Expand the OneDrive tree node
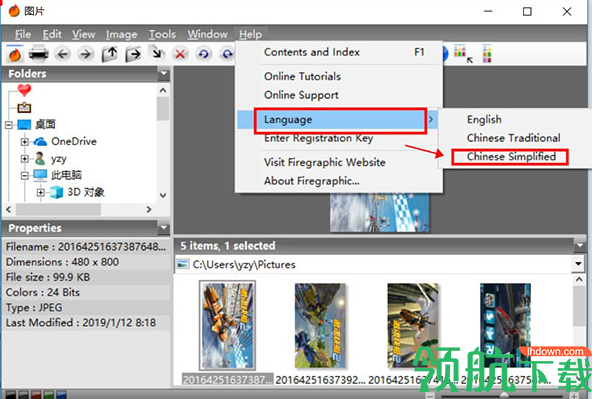Screen dimensions: 592x399 click(x=25, y=142)
